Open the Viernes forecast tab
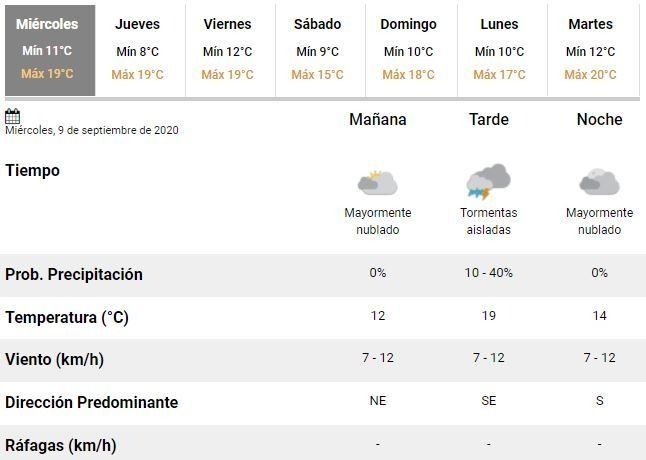This screenshot has width=646, height=460. pos(227,50)
